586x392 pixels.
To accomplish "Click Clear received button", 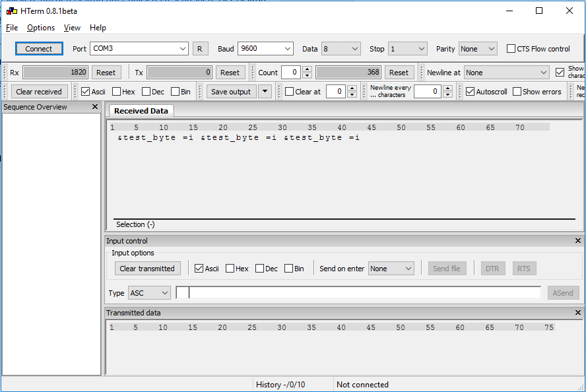I will pos(39,92).
